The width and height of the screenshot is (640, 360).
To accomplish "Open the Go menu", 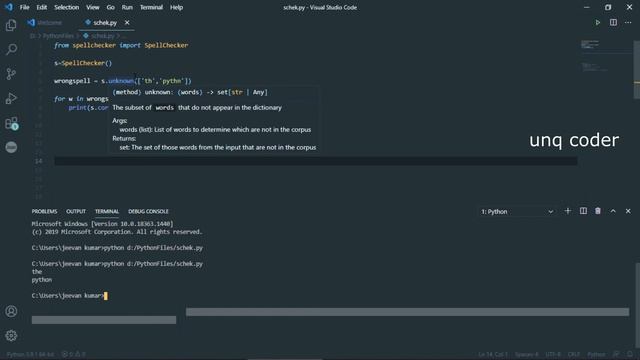I will 111,7.
